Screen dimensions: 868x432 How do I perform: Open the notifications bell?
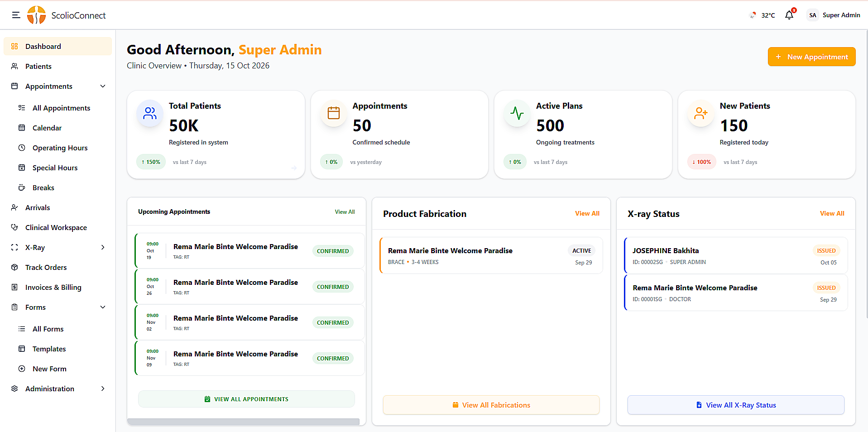[x=789, y=15]
